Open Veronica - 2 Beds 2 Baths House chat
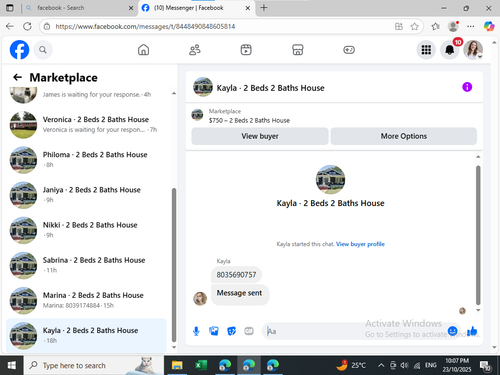Image resolution: width=500 pixels, height=375 pixels. coord(86,125)
